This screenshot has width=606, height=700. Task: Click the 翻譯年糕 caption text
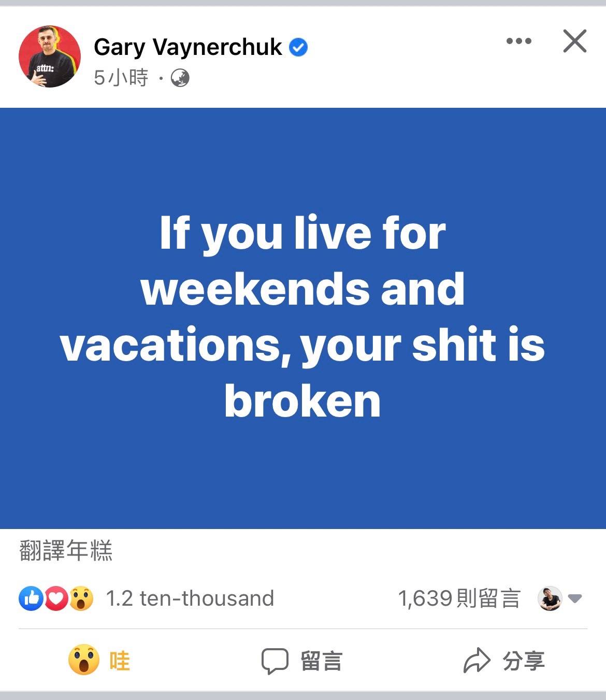[66, 551]
